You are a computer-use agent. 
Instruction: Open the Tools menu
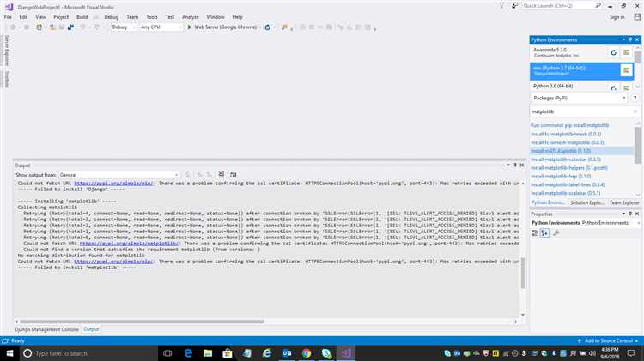(152, 17)
